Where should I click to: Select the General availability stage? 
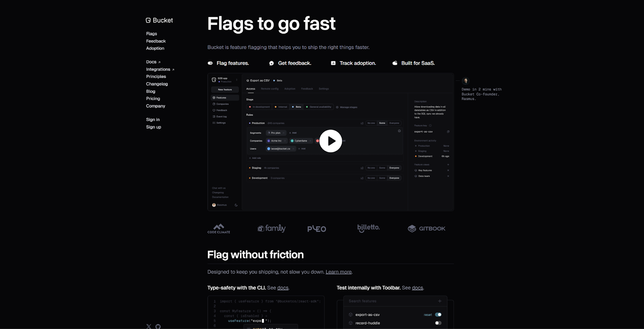[318, 107]
